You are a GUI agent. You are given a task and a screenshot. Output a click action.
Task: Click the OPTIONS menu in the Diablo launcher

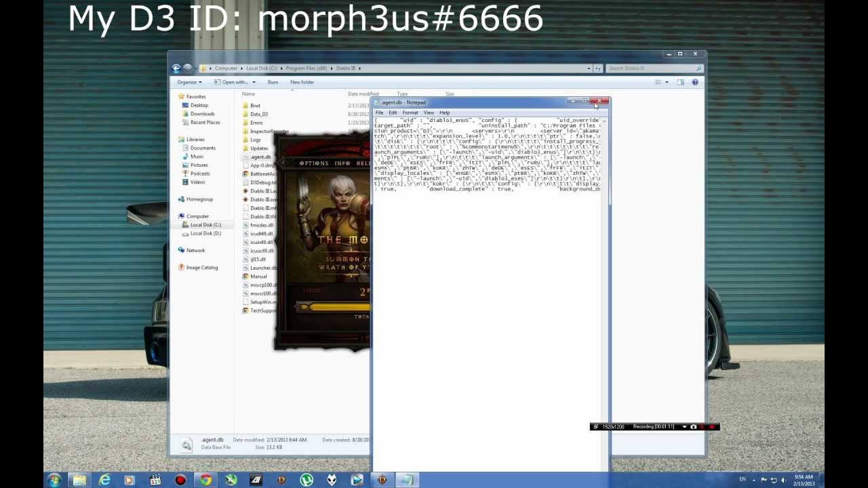coord(314,163)
